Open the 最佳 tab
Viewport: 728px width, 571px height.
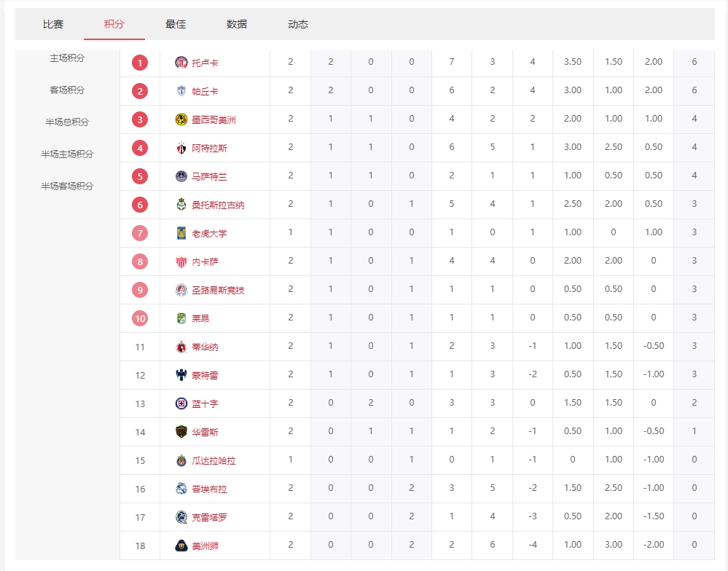pyautogui.click(x=176, y=24)
